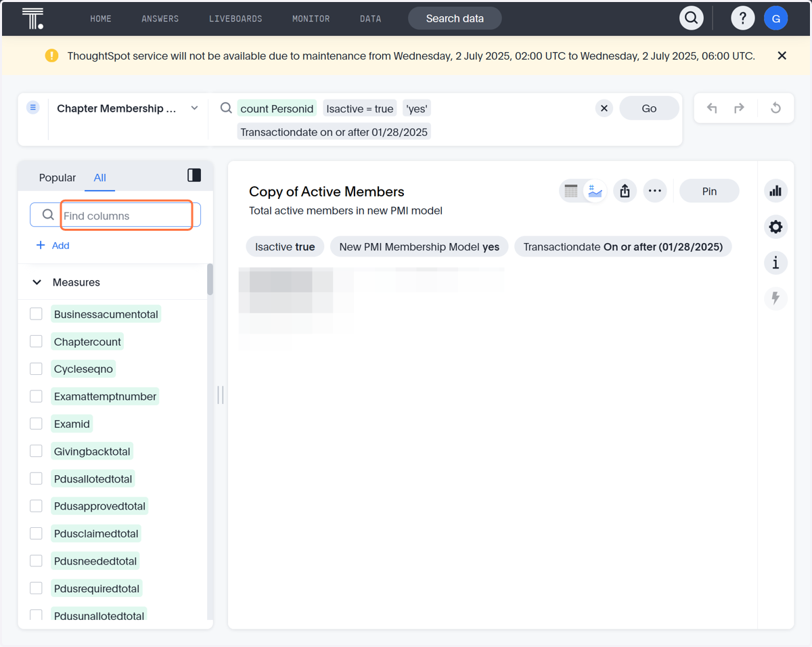Switch to the All tab
This screenshot has height=647, width=812.
99,177
